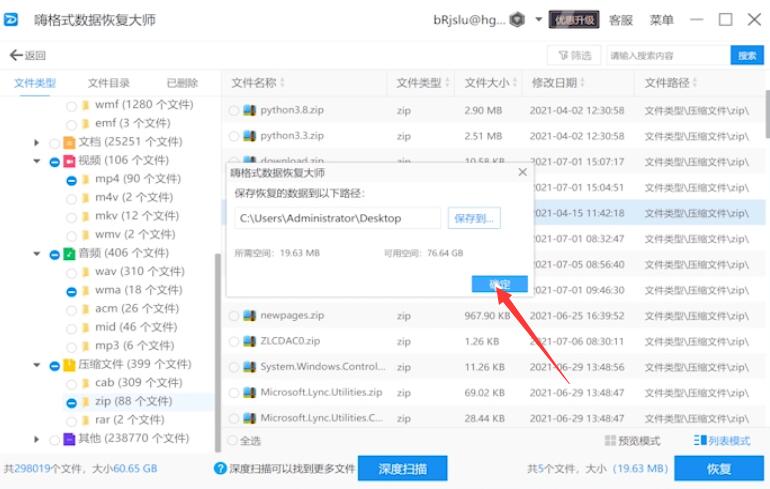Click the deep scan help icon
Viewport: 770px width, 489px height.
[220, 468]
